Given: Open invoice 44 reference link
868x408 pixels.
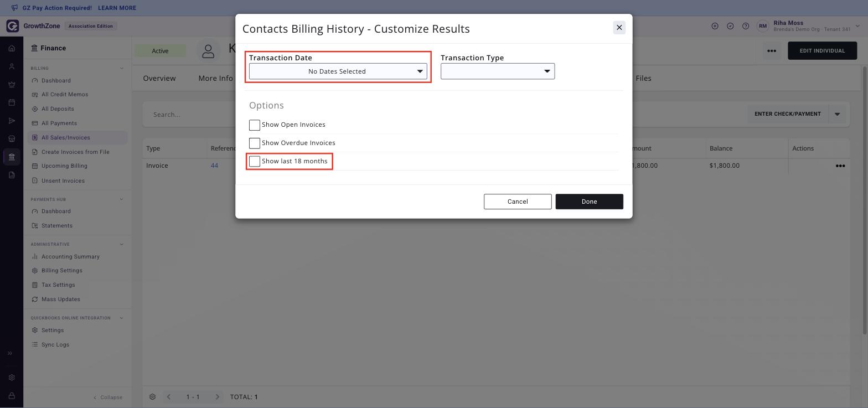Looking at the screenshot, I should (214, 166).
